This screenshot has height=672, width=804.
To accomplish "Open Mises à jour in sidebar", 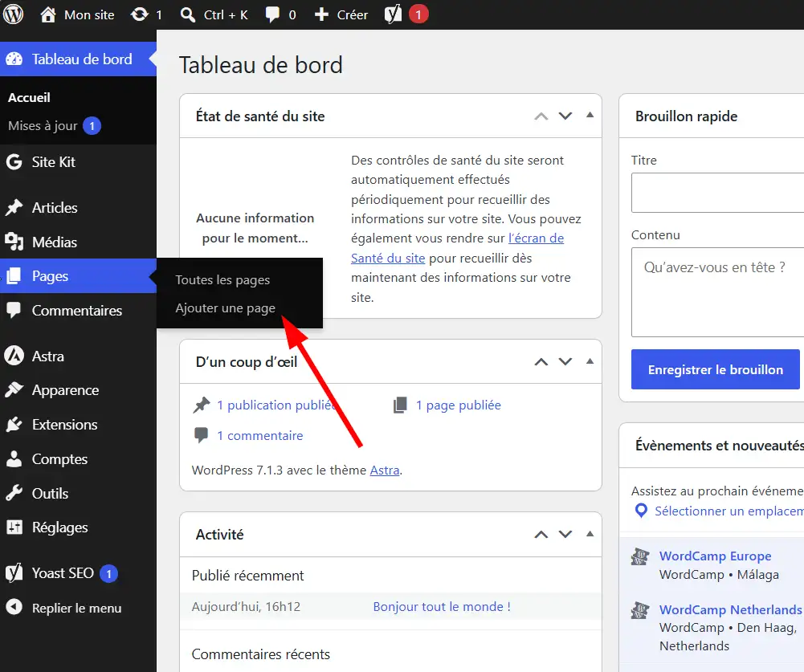I will (x=43, y=125).
